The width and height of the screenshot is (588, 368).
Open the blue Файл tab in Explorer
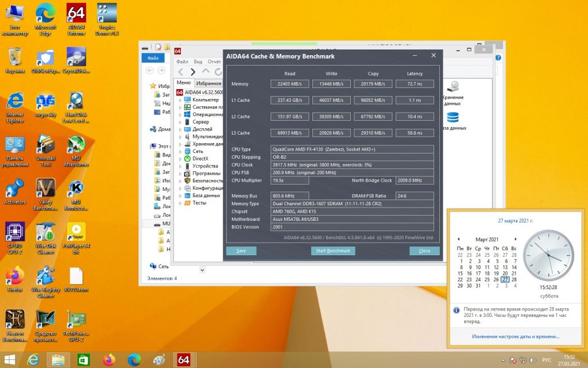153,58
